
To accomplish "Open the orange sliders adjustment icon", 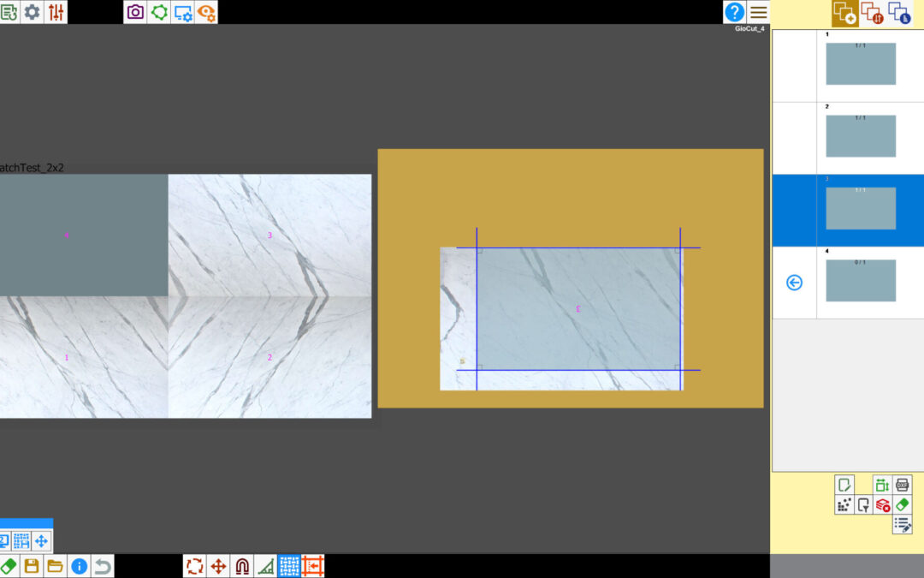I will coord(56,12).
